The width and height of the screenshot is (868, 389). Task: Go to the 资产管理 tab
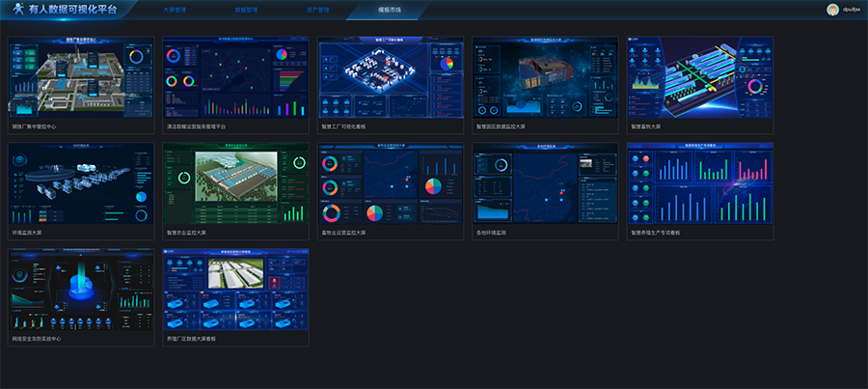317,10
